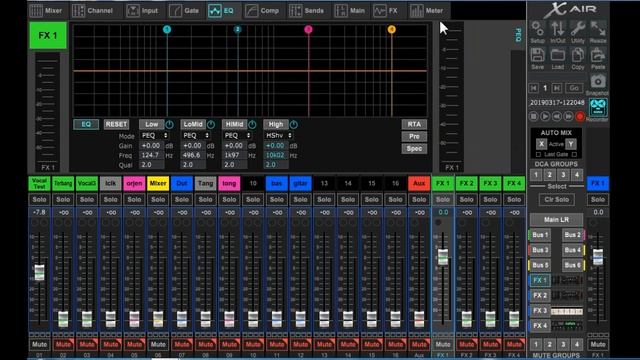Click the EQ RESET button
This screenshot has width=640, height=360.
[116, 124]
